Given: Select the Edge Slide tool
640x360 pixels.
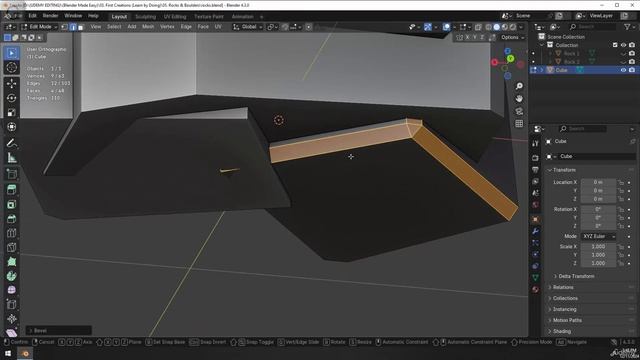Looking at the screenshot, I should point(11,304).
